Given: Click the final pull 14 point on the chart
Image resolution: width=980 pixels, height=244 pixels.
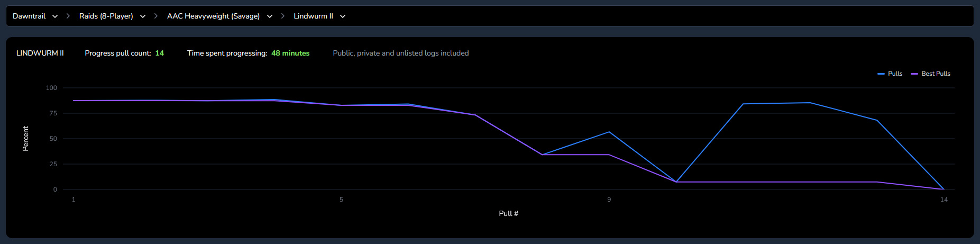Looking at the screenshot, I should [x=944, y=189].
